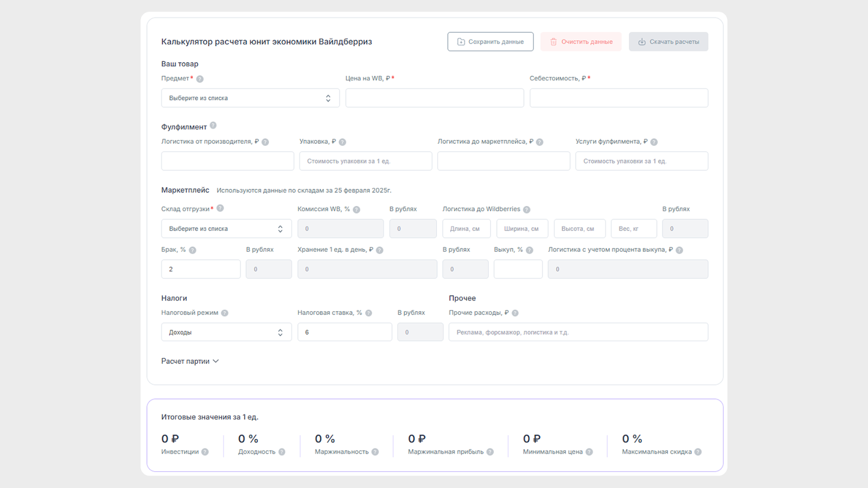This screenshot has height=488, width=868.
Task: Click help icon next to Максимальная скидка
Action: 698,452
